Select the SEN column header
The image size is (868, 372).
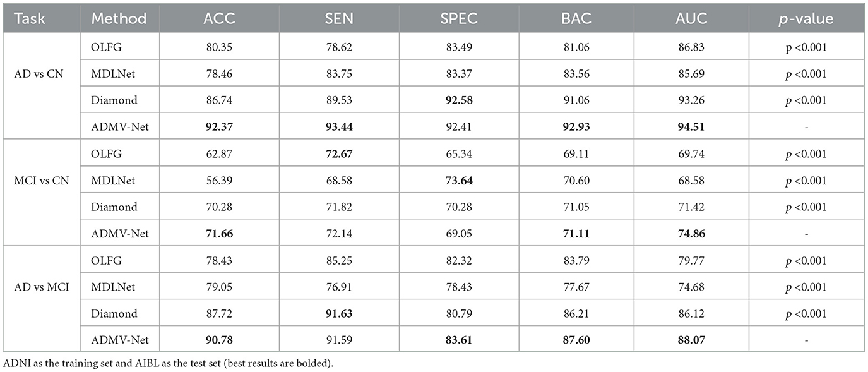tap(339, 19)
